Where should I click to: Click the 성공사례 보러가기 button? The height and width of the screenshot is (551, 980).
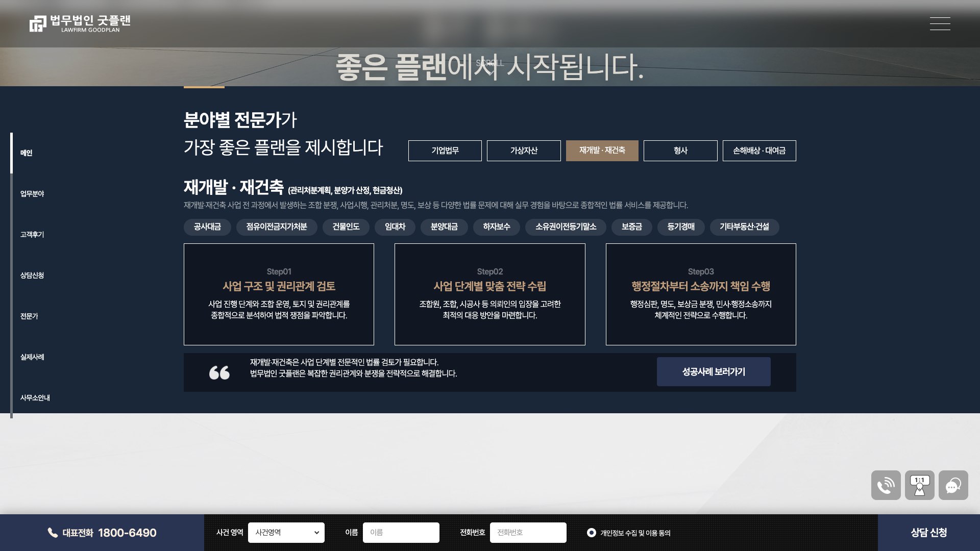tap(714, 372)
